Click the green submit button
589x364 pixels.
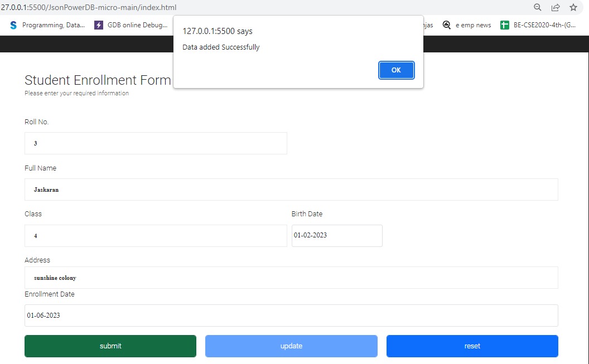coord(110,346)
